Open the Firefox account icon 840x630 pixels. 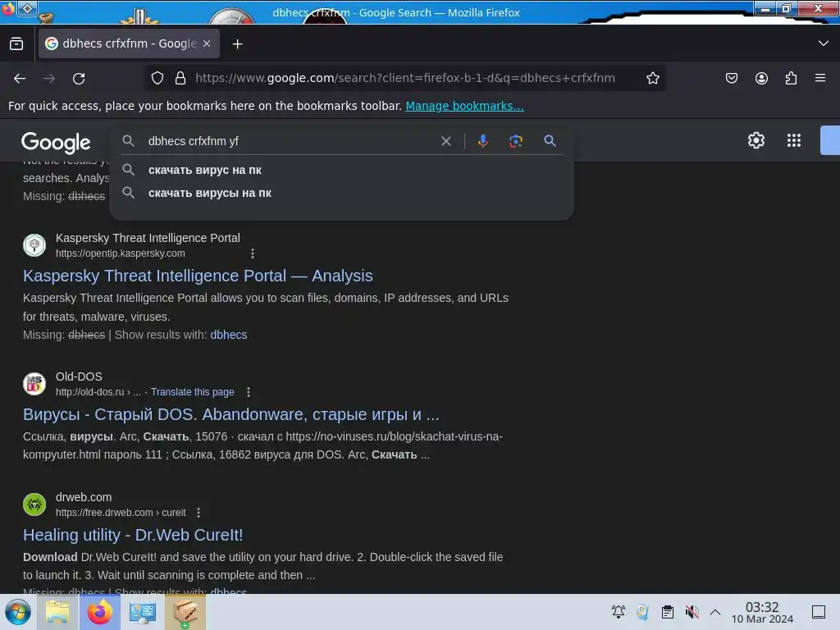point(761,78)
